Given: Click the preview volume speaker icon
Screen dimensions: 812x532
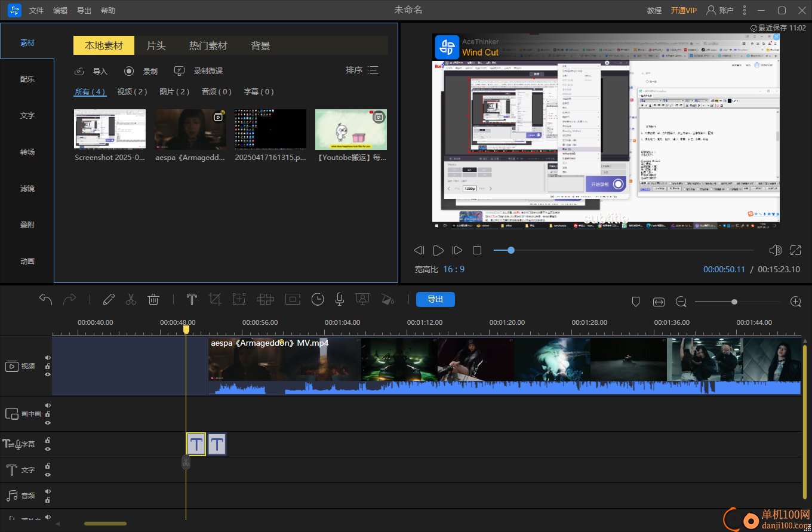Looking at the screenshot, I should pyautogui.click(x=776, y=250).
